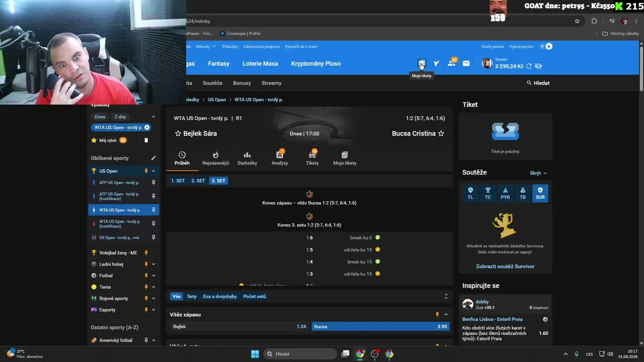Open Streamy menu item

point(272,83)
